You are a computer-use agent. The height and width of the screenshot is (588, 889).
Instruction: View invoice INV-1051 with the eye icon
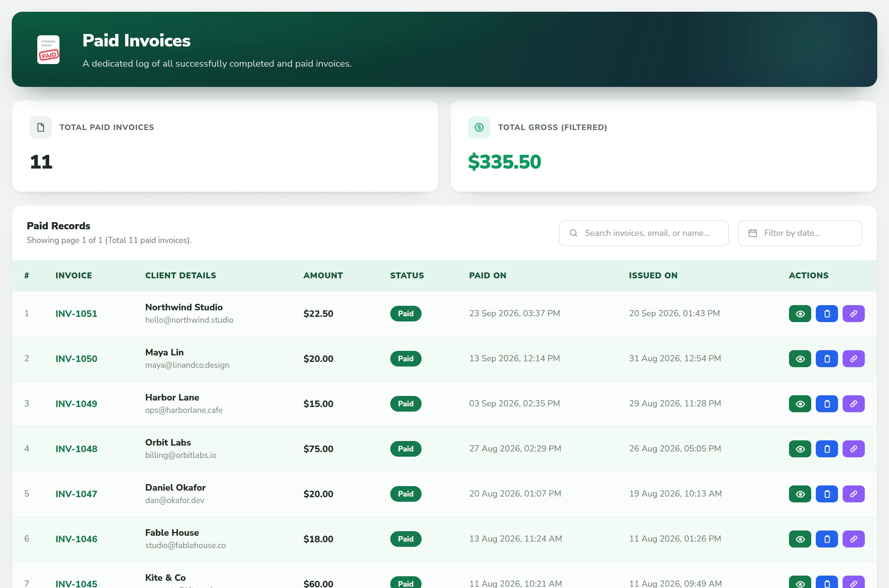point(800,314)
